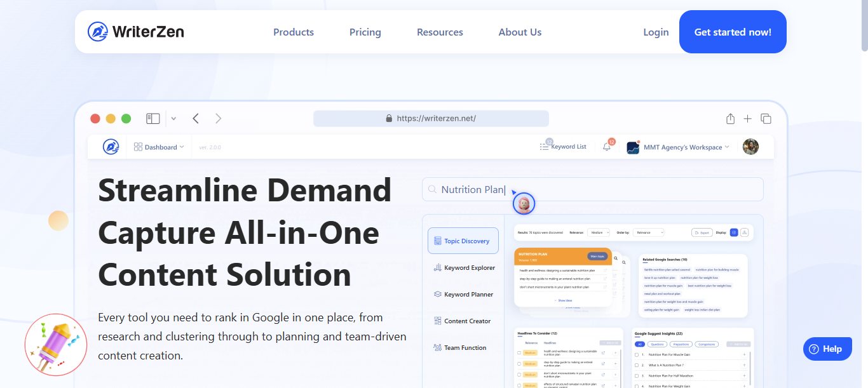Select the Topic Discovery tab
Viewport: 868px width, 388px height.
point(463,241)
